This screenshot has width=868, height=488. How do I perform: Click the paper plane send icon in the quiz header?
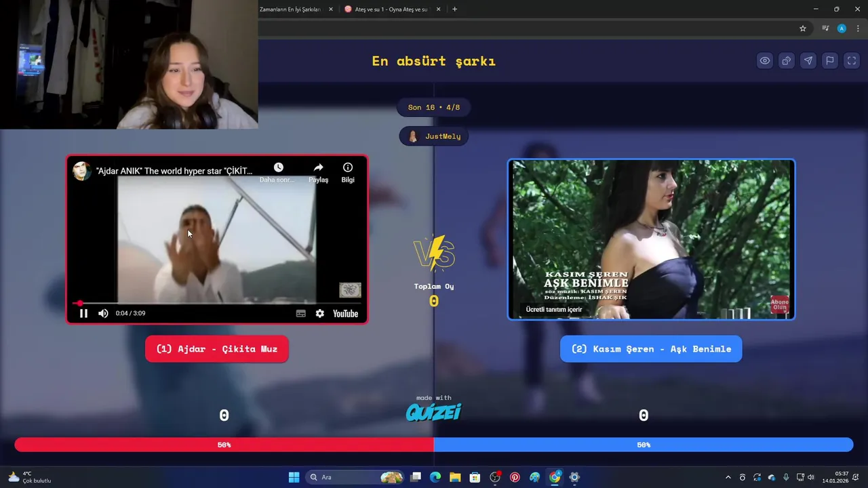[x=808, y=61]
